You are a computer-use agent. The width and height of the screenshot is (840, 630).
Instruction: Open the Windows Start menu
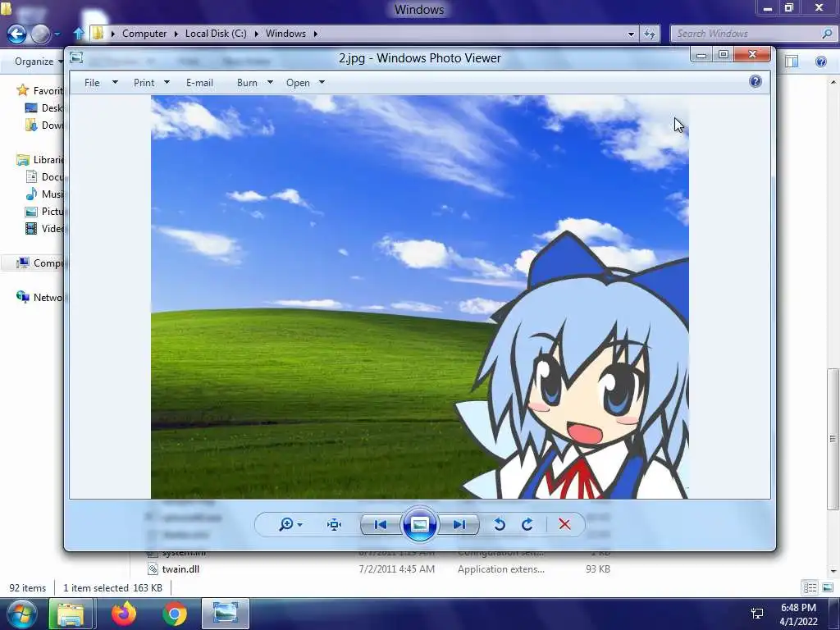coord(21,614)
